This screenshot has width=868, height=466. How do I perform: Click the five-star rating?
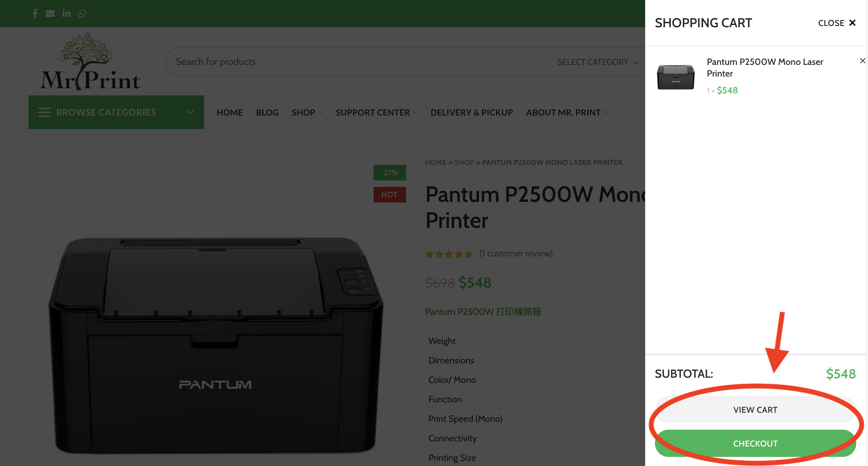[449, 254]
